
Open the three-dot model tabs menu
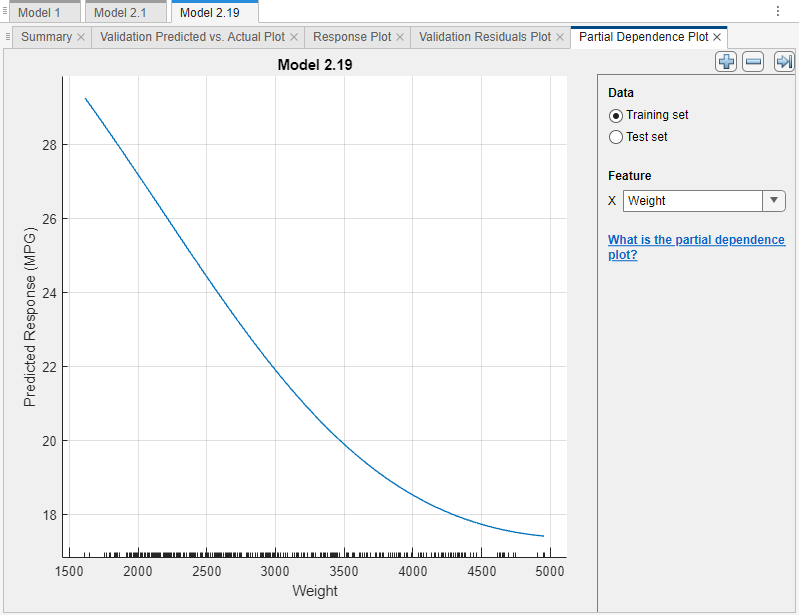point(778,11)
